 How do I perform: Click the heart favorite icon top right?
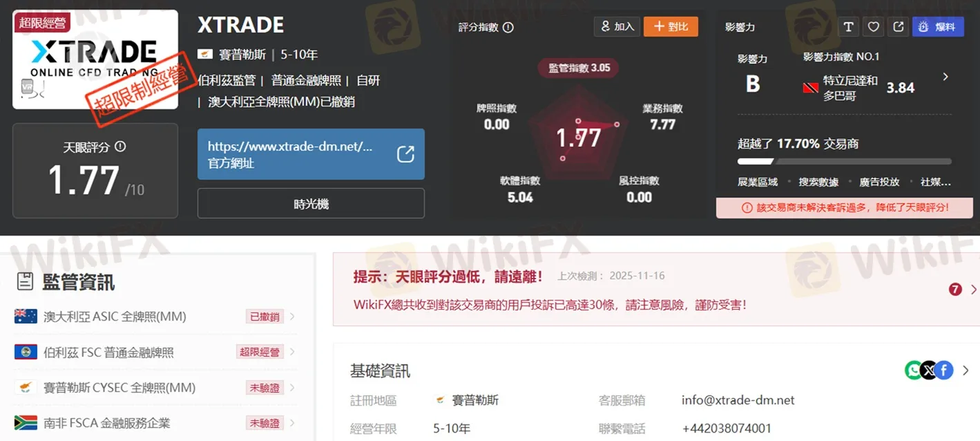tap(872, 26)
